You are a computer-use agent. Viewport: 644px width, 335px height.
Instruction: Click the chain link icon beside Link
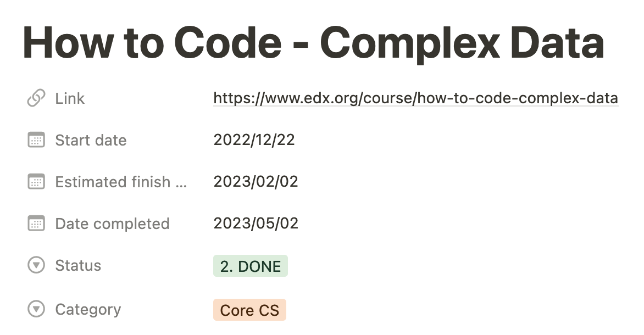tap(36, 98)
